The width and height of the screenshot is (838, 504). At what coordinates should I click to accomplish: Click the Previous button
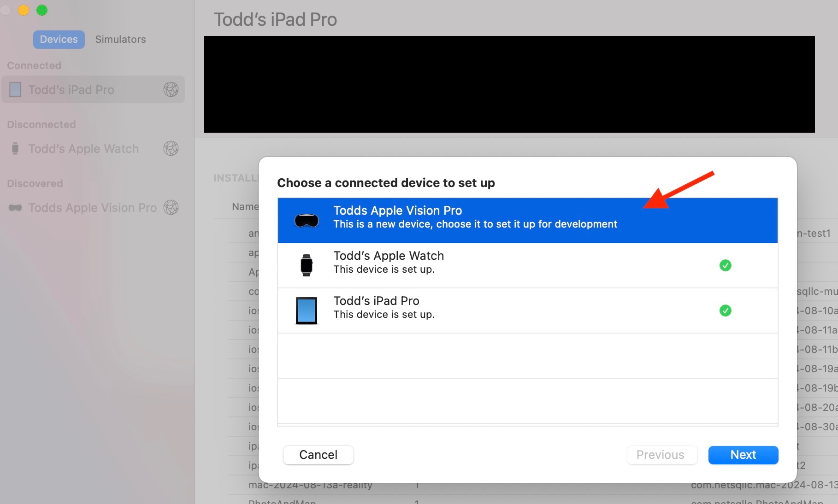click(x=662, y=455)
